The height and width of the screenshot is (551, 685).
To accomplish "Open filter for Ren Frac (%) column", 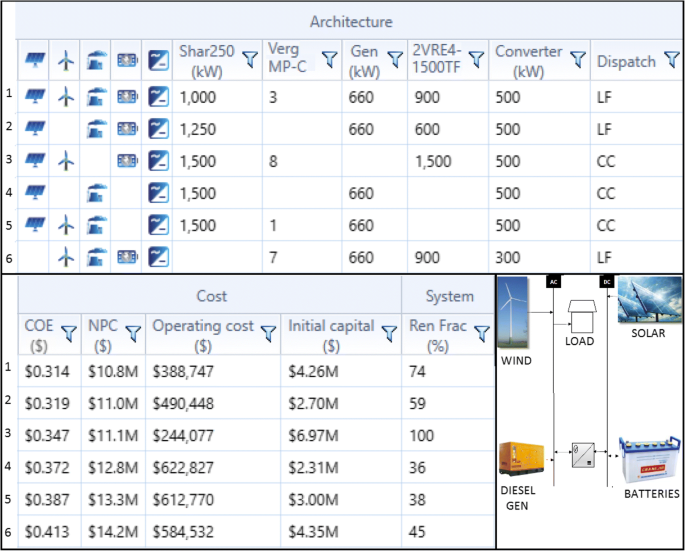I will 483,334.
